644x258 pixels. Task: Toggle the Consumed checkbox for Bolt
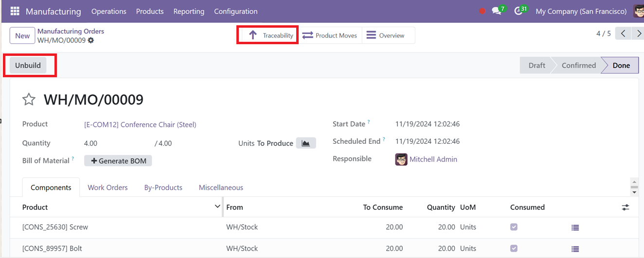[x=514, y=248]
